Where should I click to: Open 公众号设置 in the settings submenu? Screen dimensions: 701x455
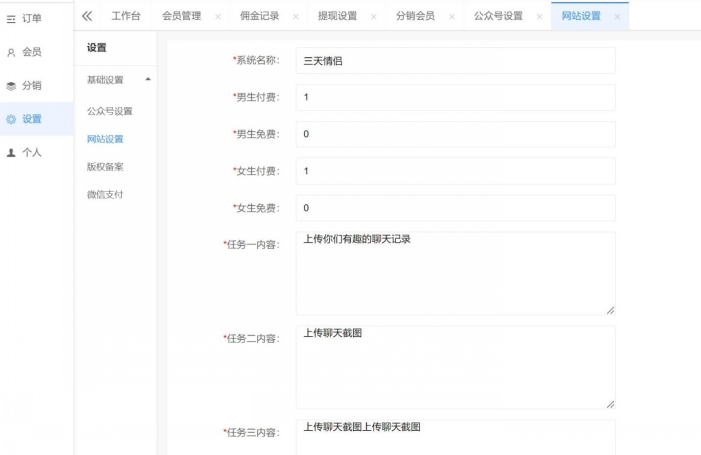click(110, 111)
